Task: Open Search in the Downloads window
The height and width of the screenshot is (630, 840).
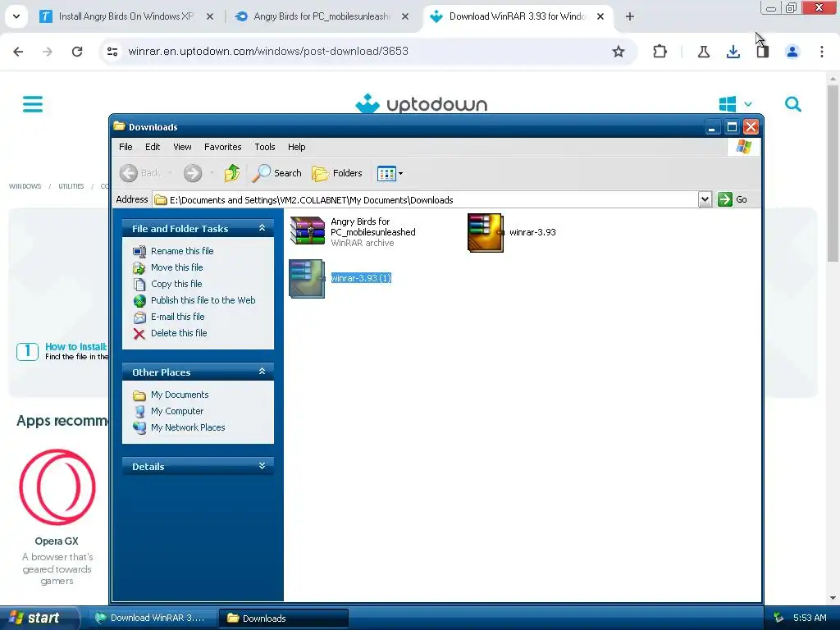Action: click(276, 173)
